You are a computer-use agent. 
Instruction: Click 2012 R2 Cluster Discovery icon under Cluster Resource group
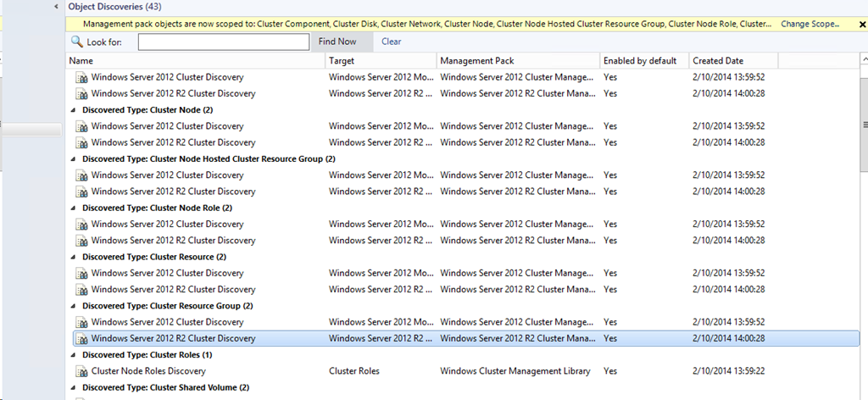[81, 290]
